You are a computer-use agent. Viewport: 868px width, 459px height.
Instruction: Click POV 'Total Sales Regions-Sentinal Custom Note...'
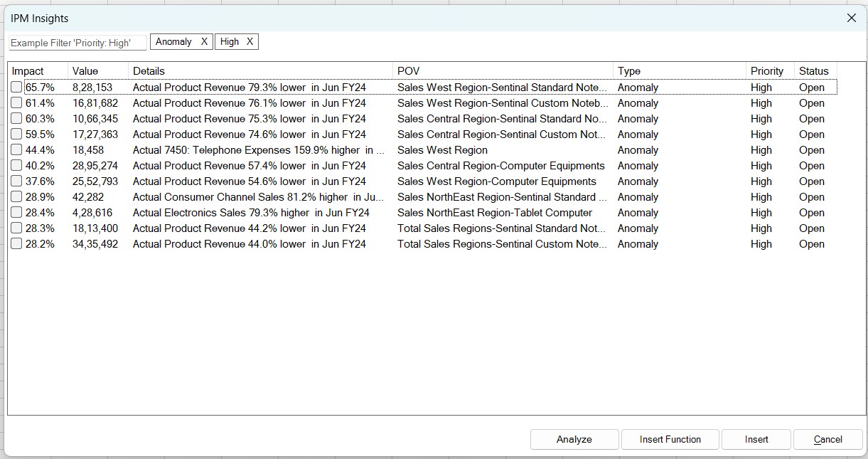click(x=503, y=244)
